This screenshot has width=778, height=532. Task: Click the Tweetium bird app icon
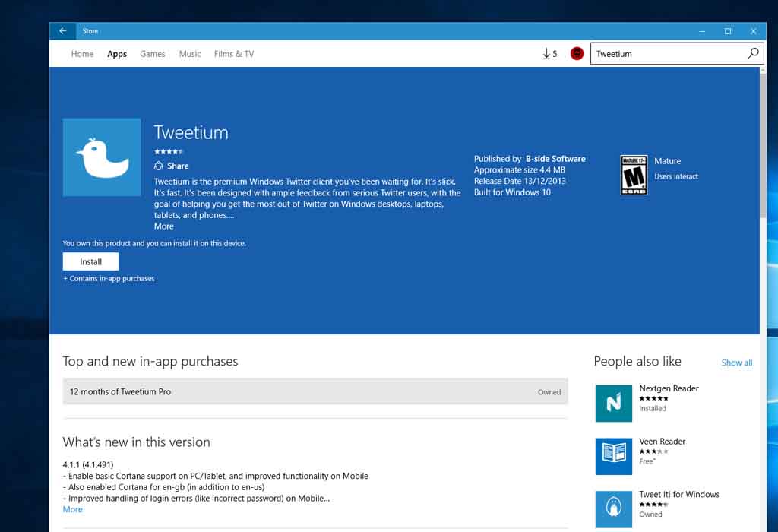101,157
